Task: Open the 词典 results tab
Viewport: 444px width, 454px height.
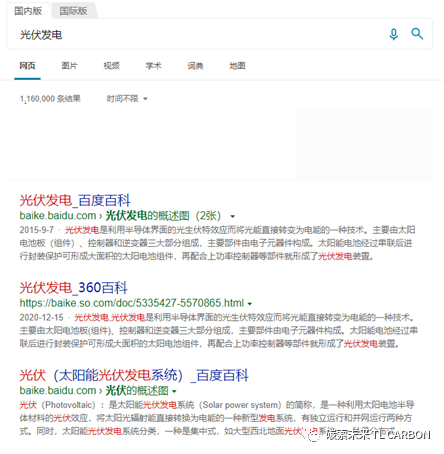Action: point(195,66)
